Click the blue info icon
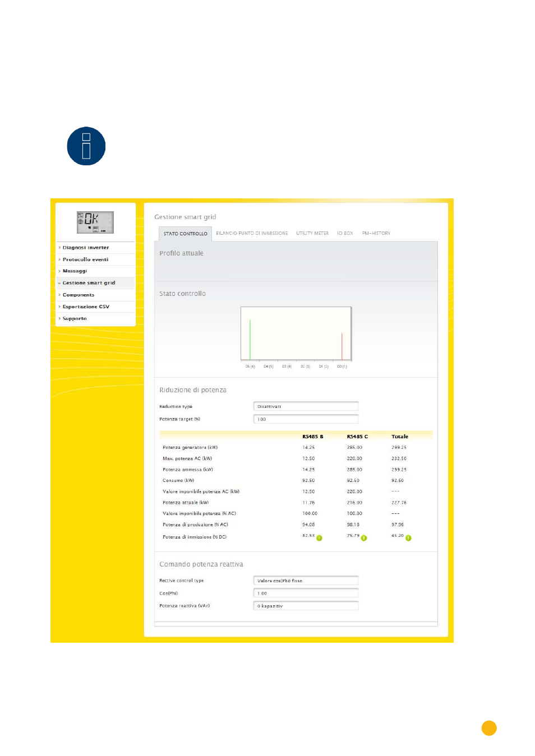Screen dimensions: 535x756 coord(86,146)
